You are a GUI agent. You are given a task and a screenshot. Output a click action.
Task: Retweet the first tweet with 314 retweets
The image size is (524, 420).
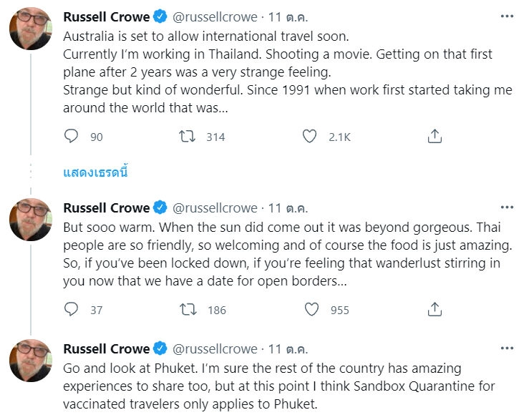(x=189, y=136)
